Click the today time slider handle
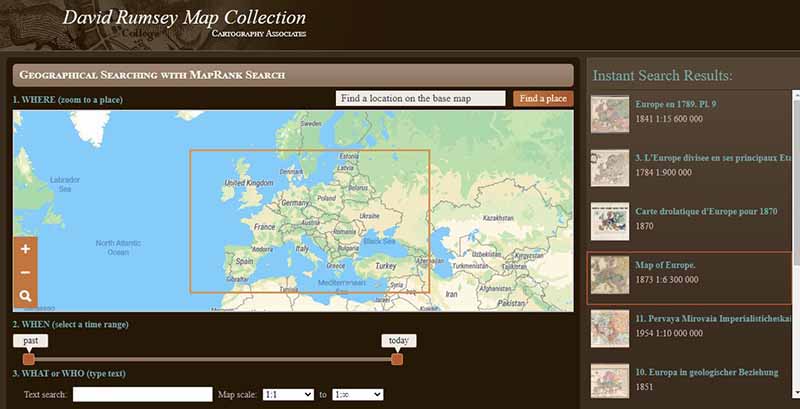The height and width of the screenshot is (409, 800). [x=397, y=359]
